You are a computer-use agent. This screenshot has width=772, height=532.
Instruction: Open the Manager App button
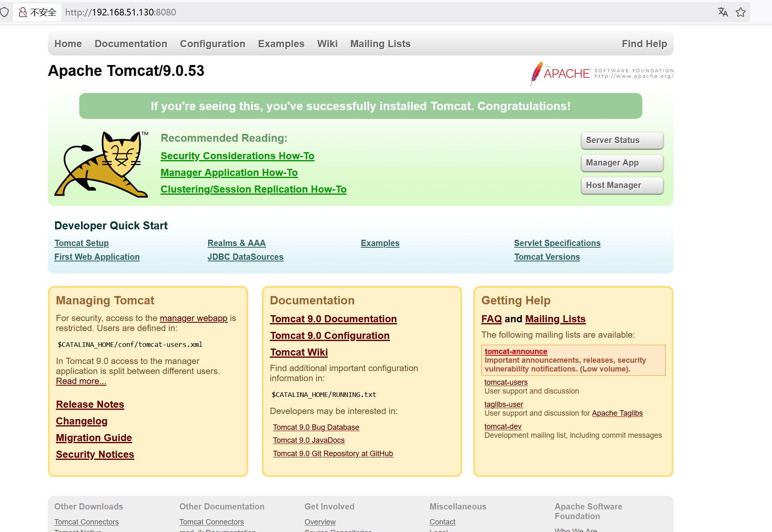coord(622,163)
